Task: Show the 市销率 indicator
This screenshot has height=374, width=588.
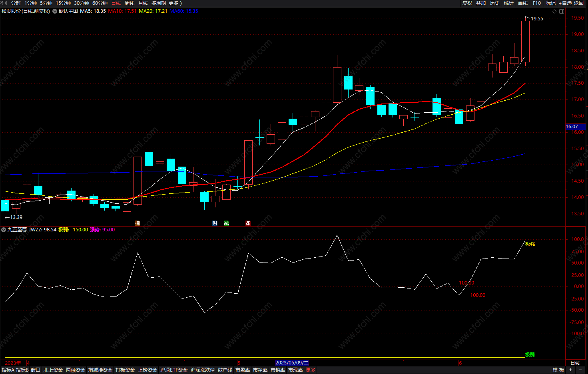Action: click(278, 370)
